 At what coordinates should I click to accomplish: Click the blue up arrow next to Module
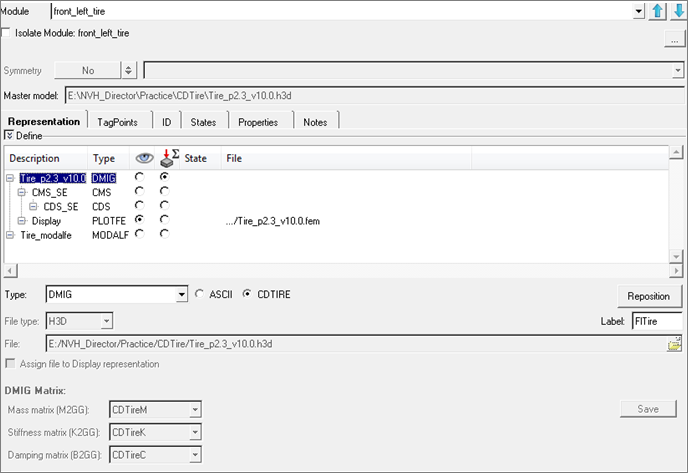pos(657,11)
